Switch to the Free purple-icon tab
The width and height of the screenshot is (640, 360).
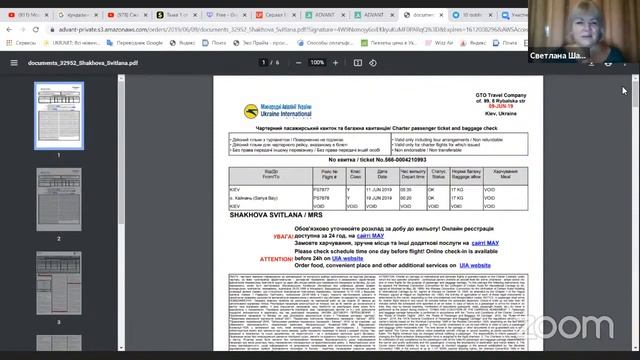click(225, 15)
